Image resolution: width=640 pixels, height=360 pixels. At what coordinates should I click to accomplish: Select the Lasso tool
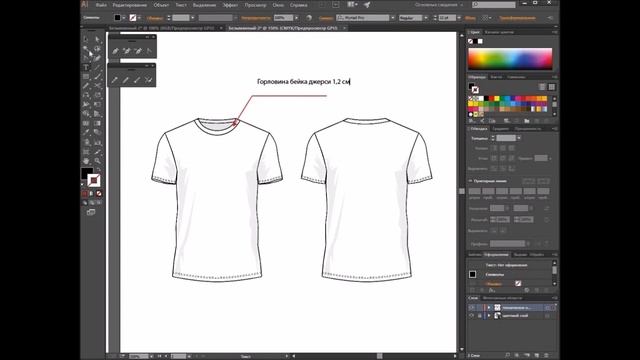(x=98, y=49)
